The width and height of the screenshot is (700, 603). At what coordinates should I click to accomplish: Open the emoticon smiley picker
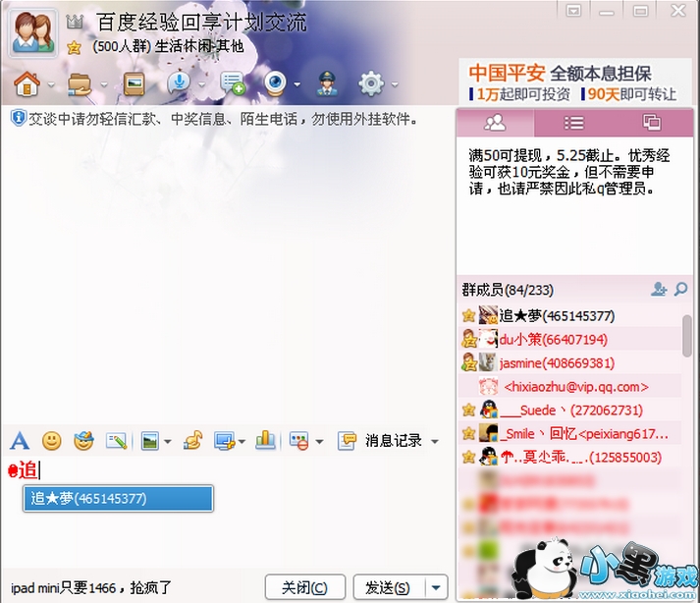pos(52,441)
